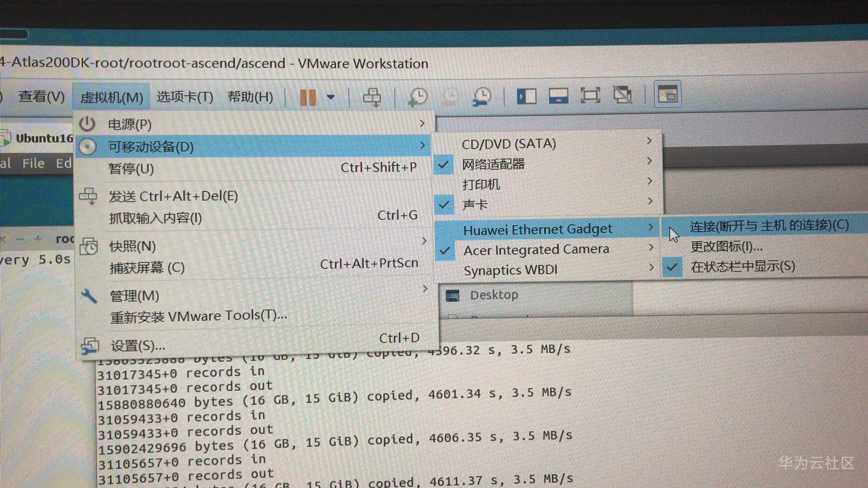This screenshot has height=488, width=868.
Task: Click 连接(断开与主机的连接)(C) option
Action: [x=769, y=225]
